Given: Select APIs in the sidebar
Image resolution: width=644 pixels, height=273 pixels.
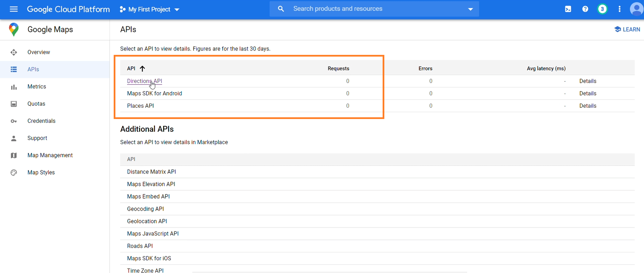Looking at the screenshot, I should pyautogui.click(x=33, y=69).
